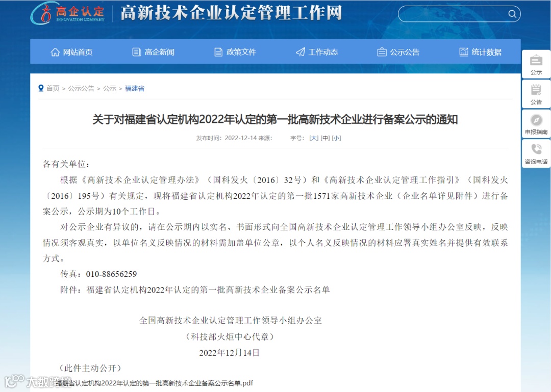This screenshot has width=551, height=392.
Task: Set font size to 中
Action: pyautogui.click(x=325, y=138)
